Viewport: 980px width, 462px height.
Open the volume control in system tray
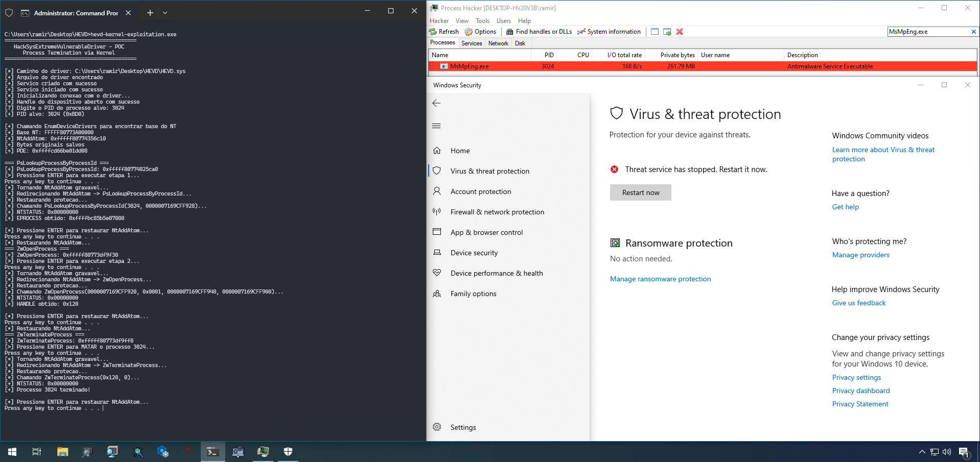pos(947,452)
